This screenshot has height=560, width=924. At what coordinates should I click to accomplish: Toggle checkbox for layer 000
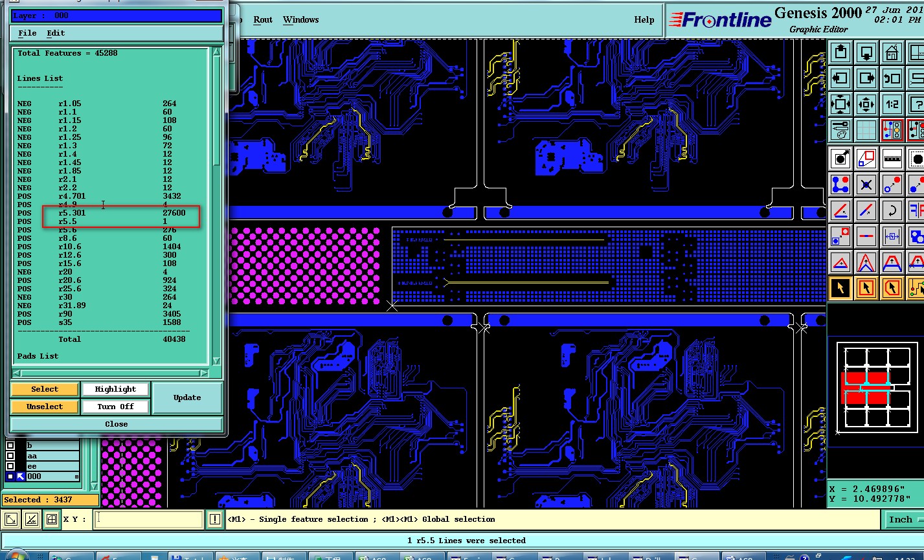(x=10, y=476)
